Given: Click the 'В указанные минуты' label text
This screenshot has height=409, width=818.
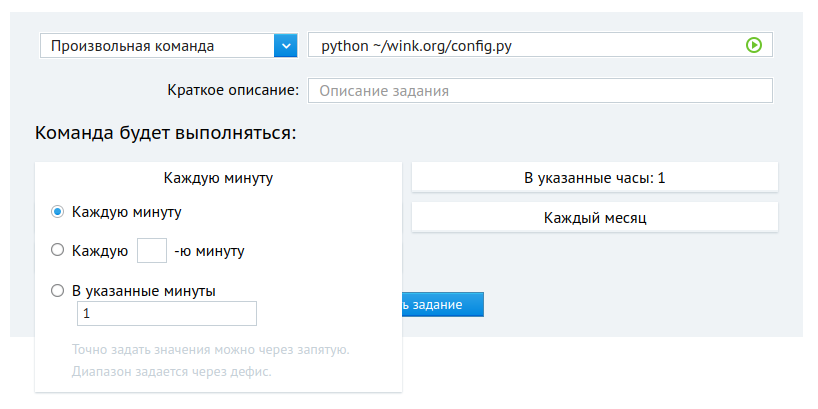Looking at the screenshot, I should pos(144,291).
